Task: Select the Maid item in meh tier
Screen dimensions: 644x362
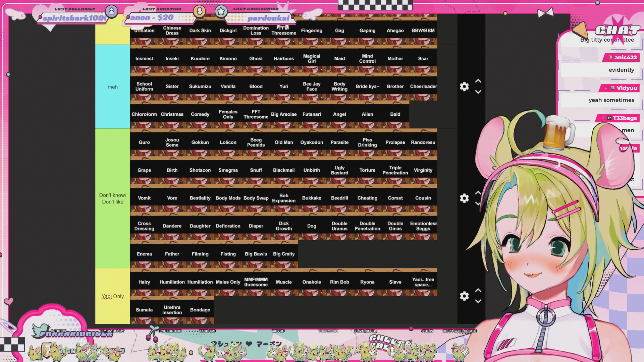Action: [x=339, y=59]
